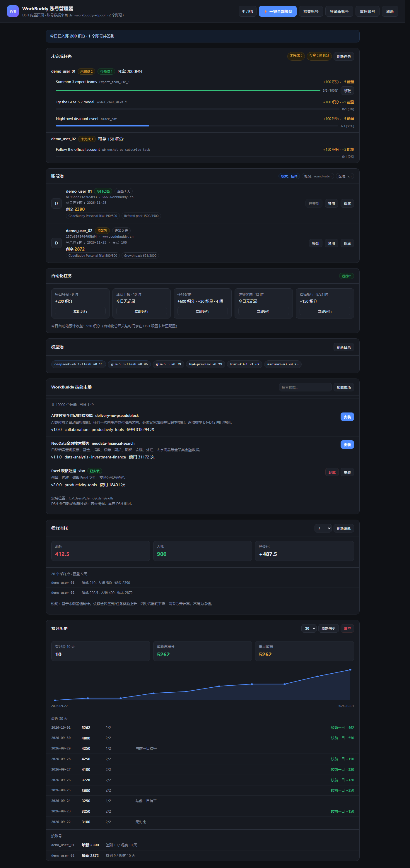410x868 pixels.
Task: Click the 重扫账号 button
Action: pyautogui.click(x=368, y=11)
